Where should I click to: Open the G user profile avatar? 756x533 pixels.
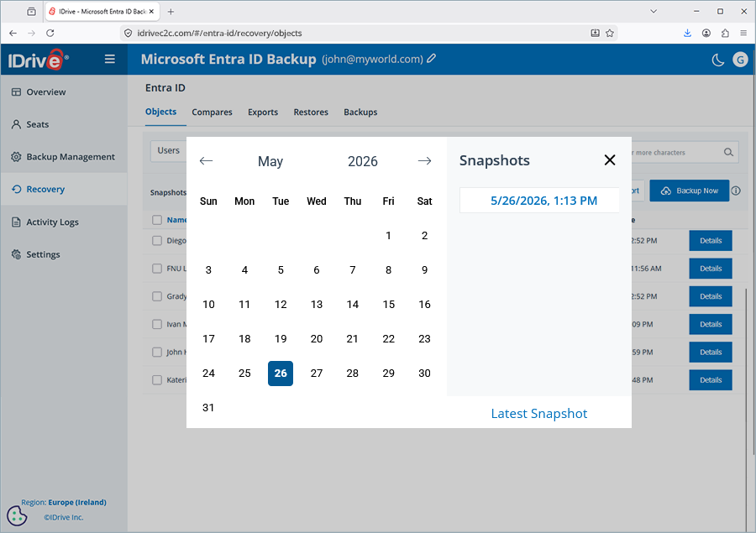(x=740, y=60)
